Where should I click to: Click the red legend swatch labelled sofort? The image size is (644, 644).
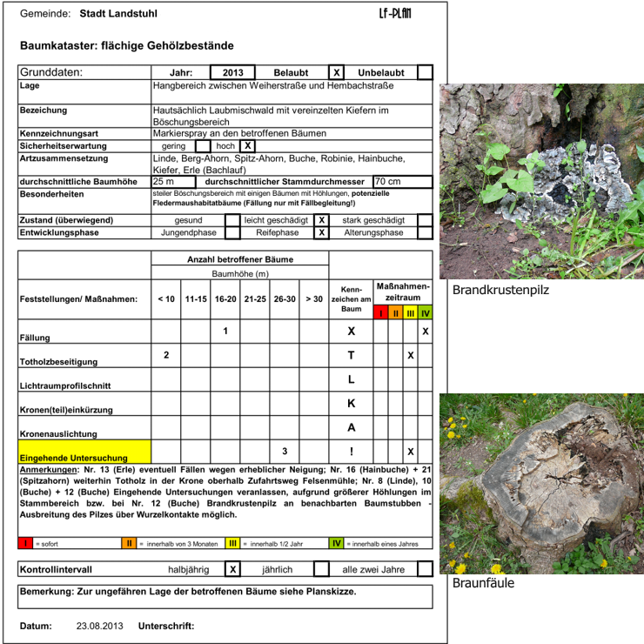(25, 543)
